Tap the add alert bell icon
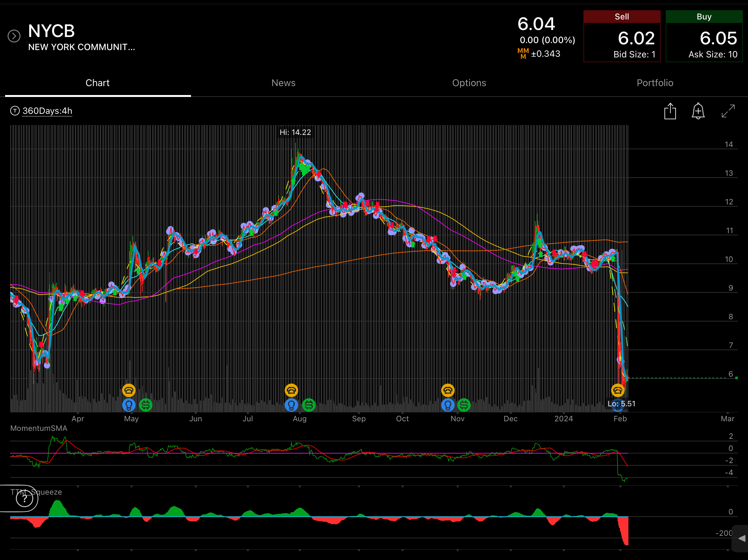Screen dimensions: 748x560 pos(698,111)
